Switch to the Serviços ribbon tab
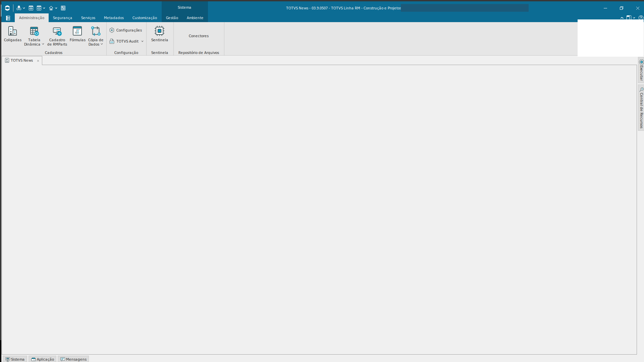 88,18
